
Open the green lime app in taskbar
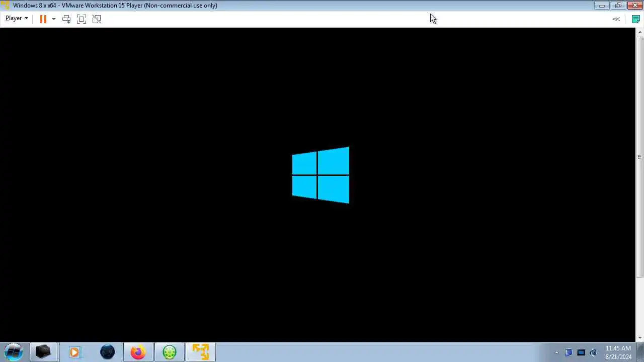[169, 352]
